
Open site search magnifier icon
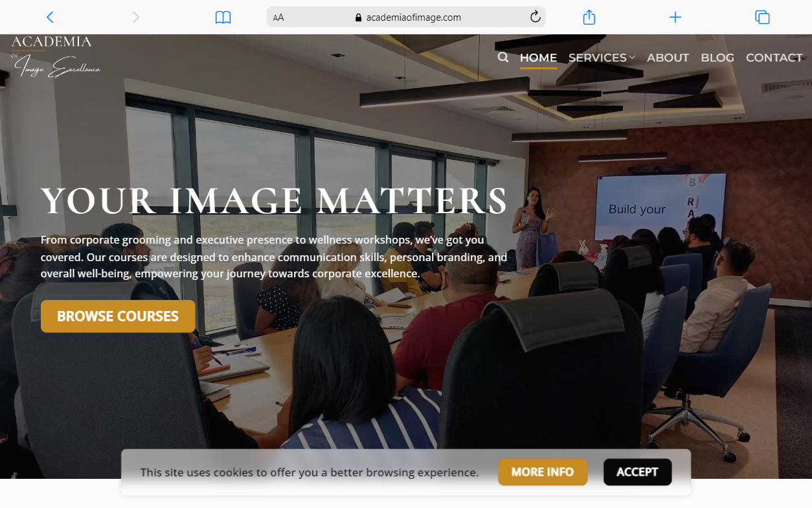tap(503, 58)
